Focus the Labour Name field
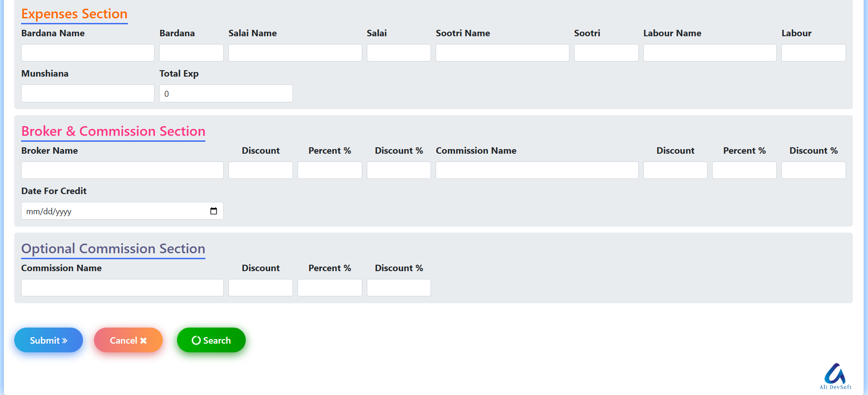Image resolution: width=868 pixels, height=395 pixels. 709,53
